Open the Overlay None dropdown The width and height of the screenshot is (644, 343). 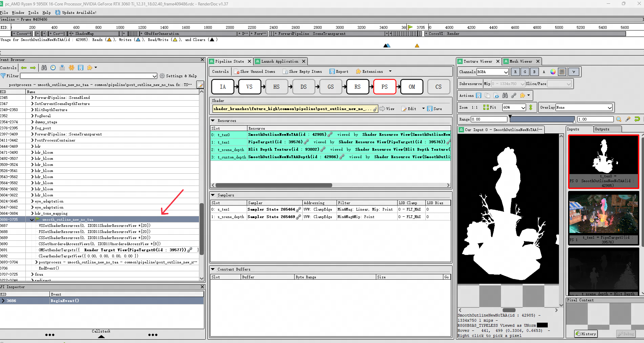click(x=584, y=107)
